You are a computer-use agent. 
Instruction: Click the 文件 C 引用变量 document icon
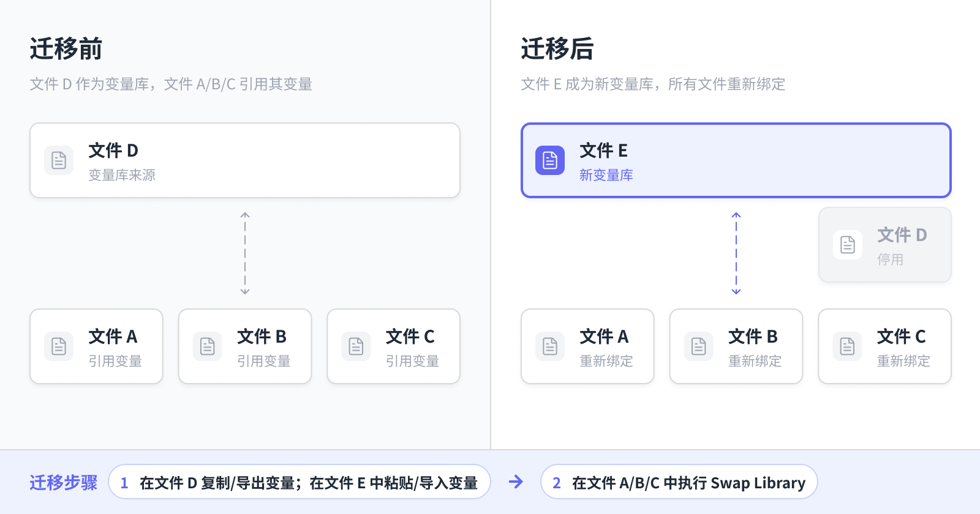(x=356, y=346)
